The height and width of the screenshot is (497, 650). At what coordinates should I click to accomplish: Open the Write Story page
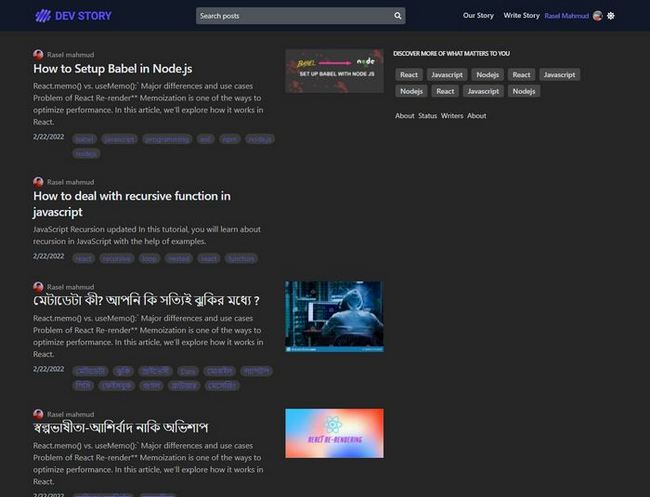pos(521,15)
